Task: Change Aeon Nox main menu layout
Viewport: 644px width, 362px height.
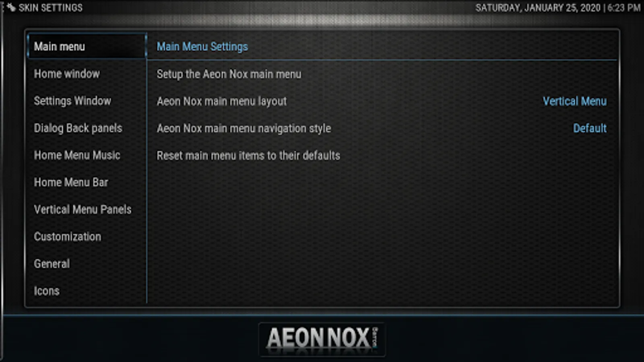Action: (382, 101)
